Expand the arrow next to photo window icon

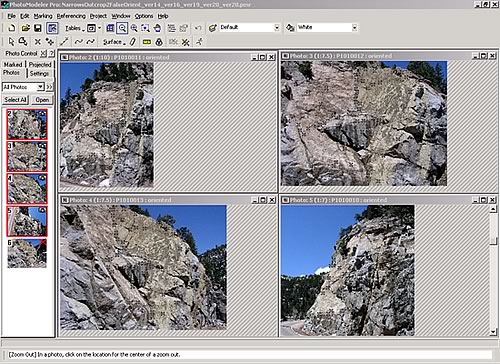tap(99, 28)
